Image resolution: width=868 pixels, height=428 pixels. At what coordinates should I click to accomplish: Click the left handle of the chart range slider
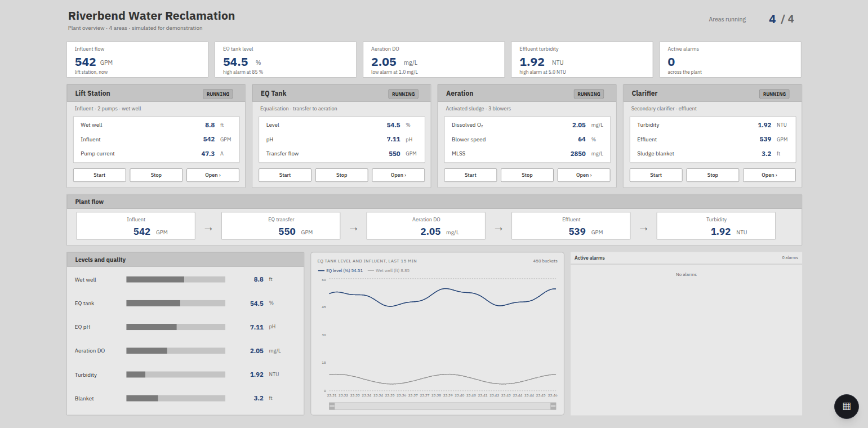click(332, 406)
